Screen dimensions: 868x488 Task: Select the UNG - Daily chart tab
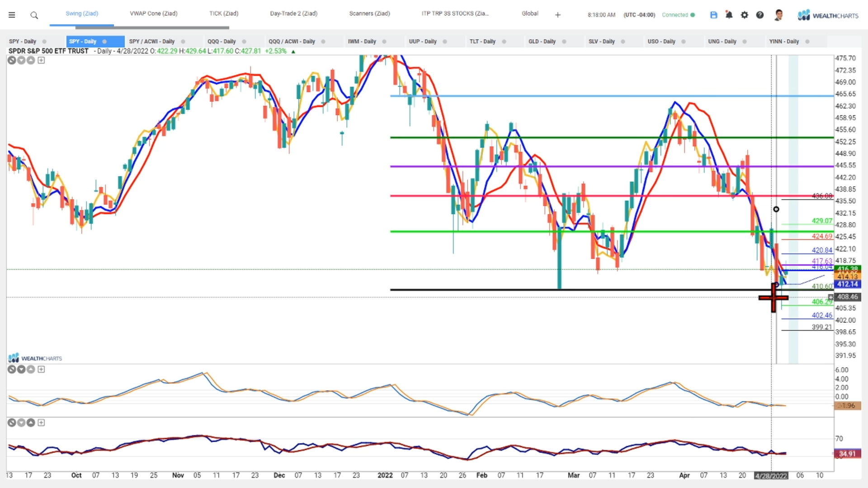tap(722, 42)
